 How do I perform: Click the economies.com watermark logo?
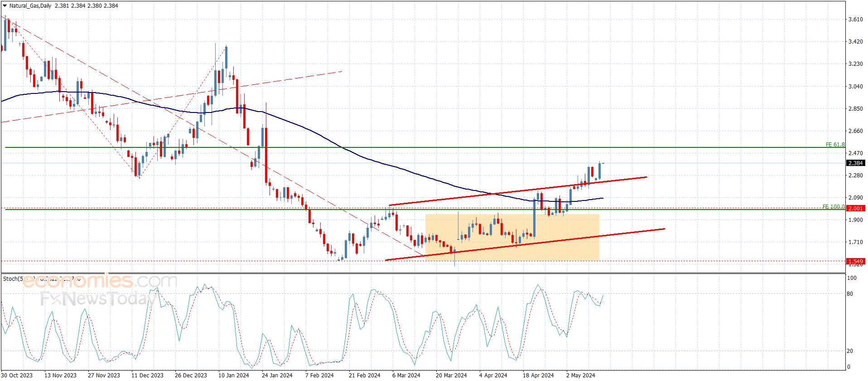[100, 281]
